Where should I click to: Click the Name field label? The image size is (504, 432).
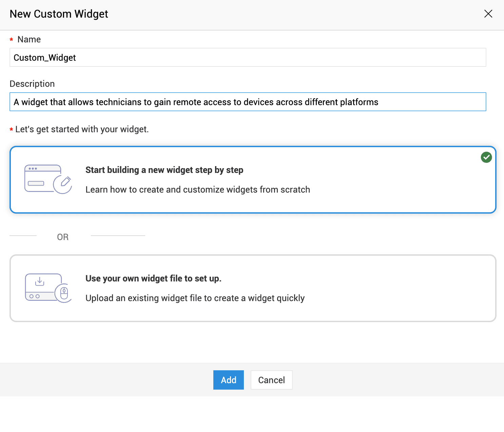click(29, 39)
